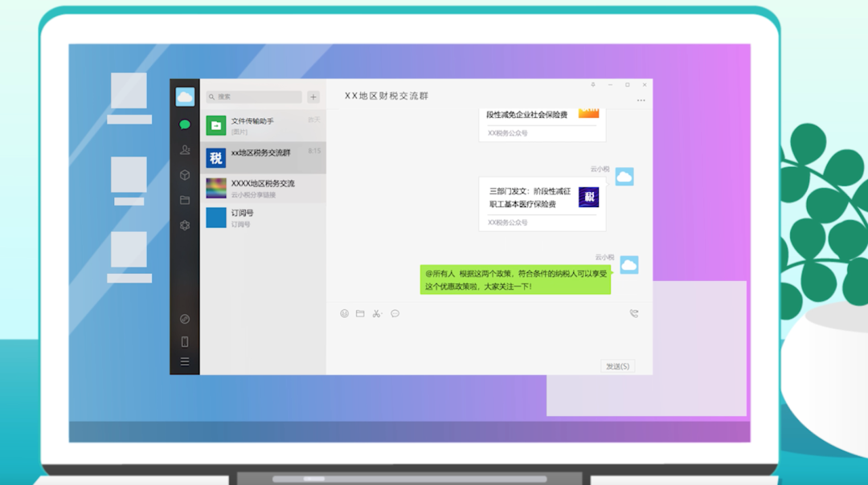The width and height of the screenshot is (868, 485).
Task: Open the Contacts person icon in sidebar
Action: [185, 150]
